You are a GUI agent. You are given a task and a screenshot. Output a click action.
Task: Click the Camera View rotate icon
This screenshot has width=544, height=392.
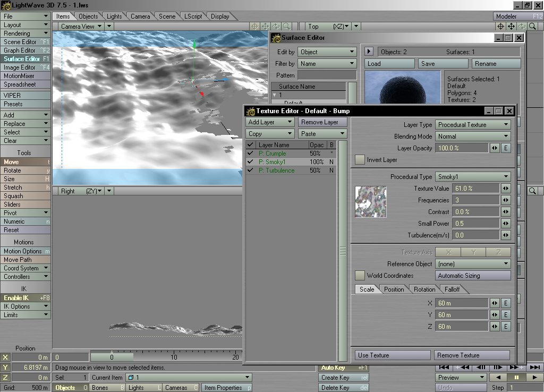pyautogui.click(x=276, y=27)
